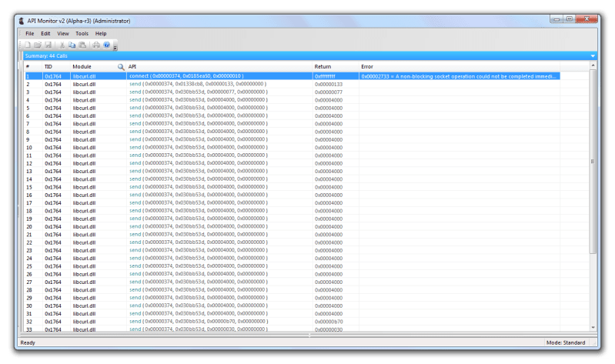
Task: Select the send call in row 6
Action: 199,115
